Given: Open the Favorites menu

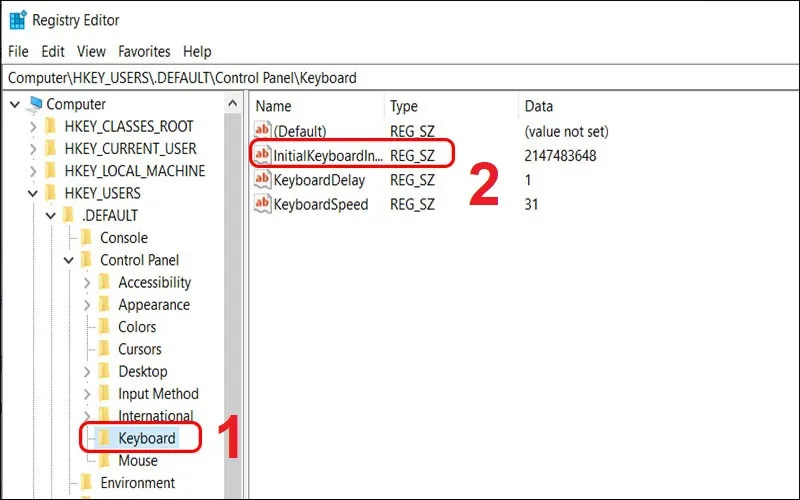Looking at the screenshot, I should tap(144, 51).
